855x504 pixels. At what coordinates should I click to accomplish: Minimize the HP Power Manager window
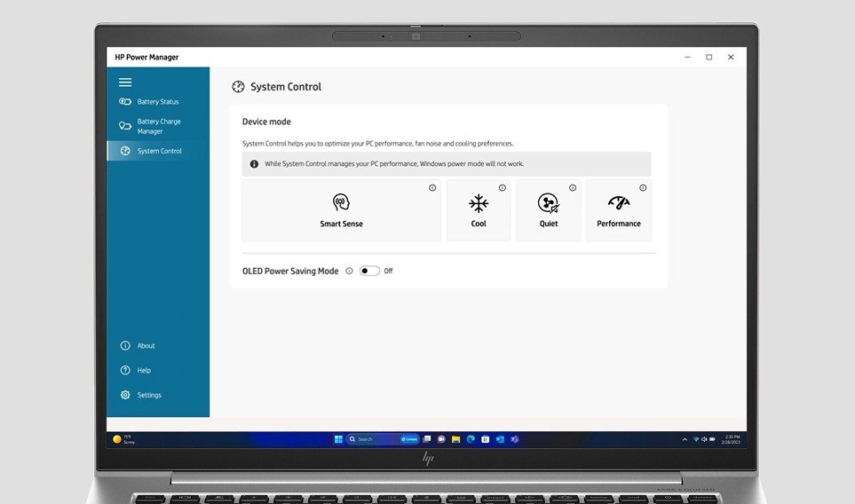point(687,57)
